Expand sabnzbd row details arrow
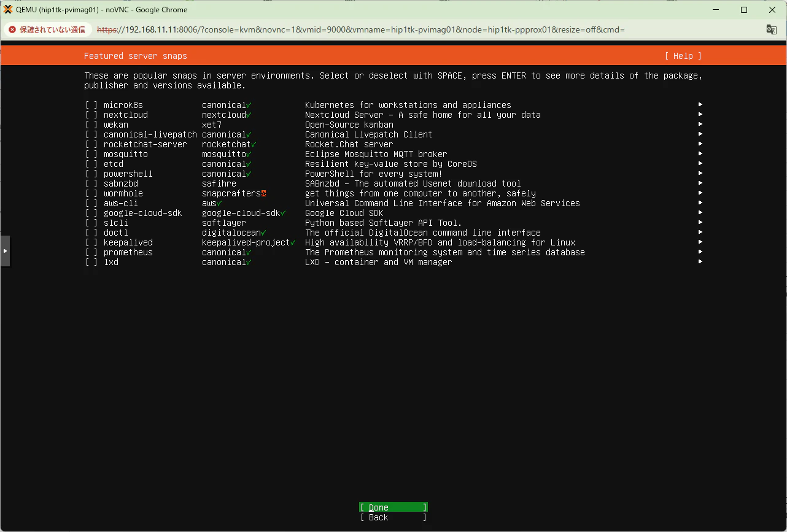 (x=700, y=183)
